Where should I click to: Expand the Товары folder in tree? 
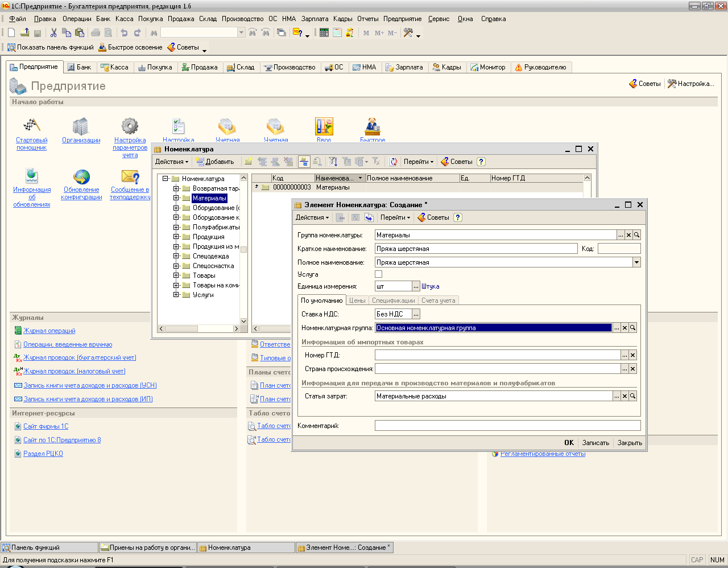click(x=176, y=275)
